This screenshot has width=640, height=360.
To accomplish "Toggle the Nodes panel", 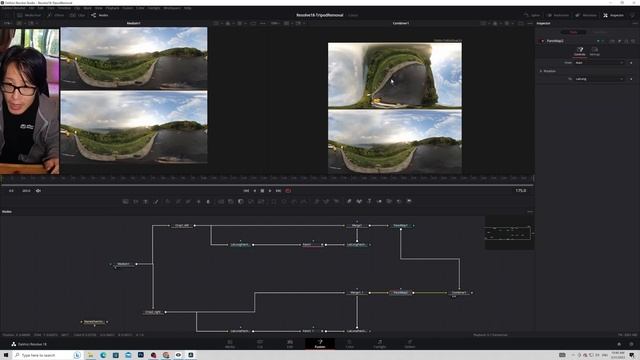I will [x=100, y=15].
